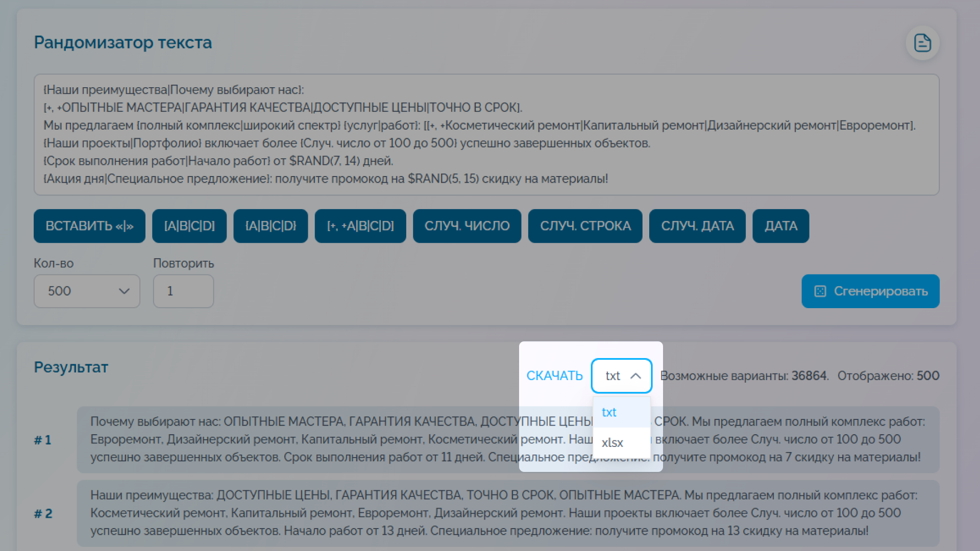Click the Сгенерировать button

click(x=870, y=291)
